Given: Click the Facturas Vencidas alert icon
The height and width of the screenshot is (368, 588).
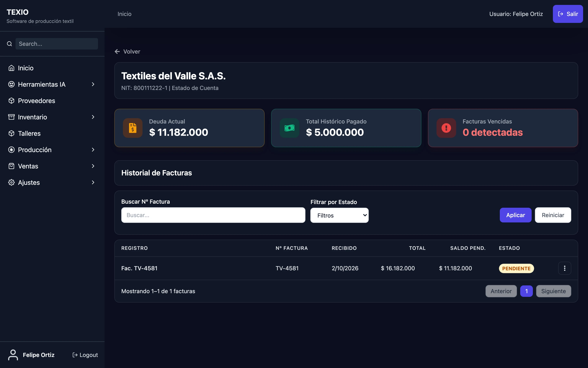Looking at the screenshot, I should click(446, 128).
